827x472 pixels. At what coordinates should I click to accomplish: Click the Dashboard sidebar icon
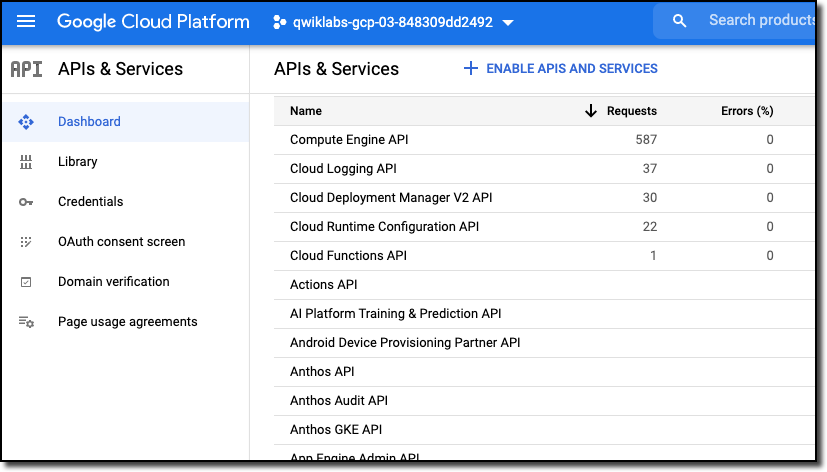coord(26,122)
